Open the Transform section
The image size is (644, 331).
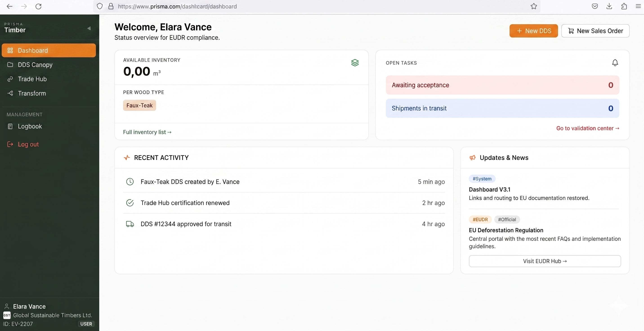(x=49, y=93)
